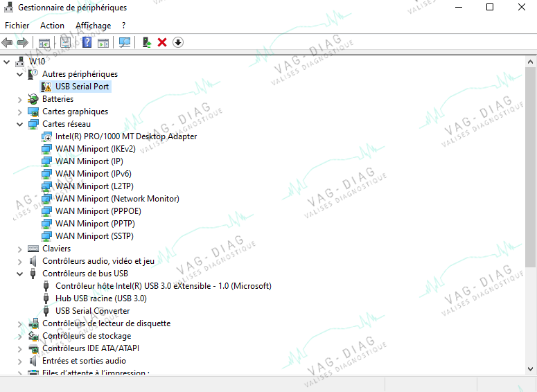The height and width of the screenshot is (392, 537).
Task: Click the Claviers keyboard icon
Action: click(33, 249)
